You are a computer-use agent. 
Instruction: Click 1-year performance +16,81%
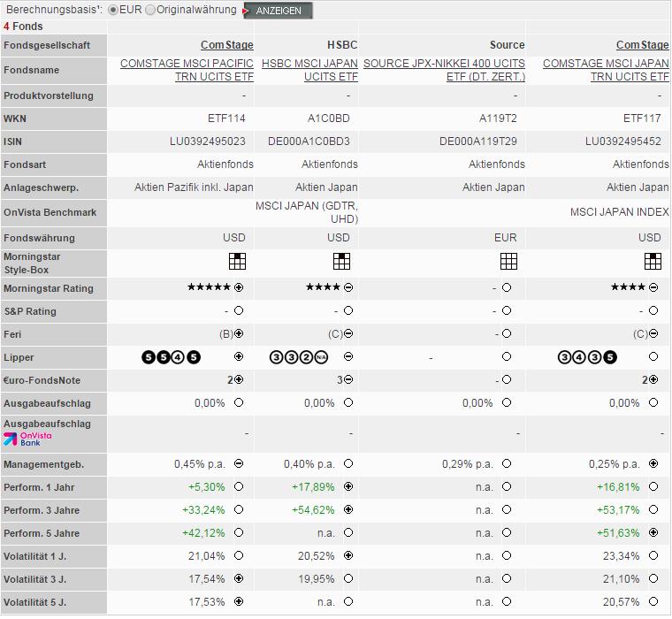click(x=618, y=487)
